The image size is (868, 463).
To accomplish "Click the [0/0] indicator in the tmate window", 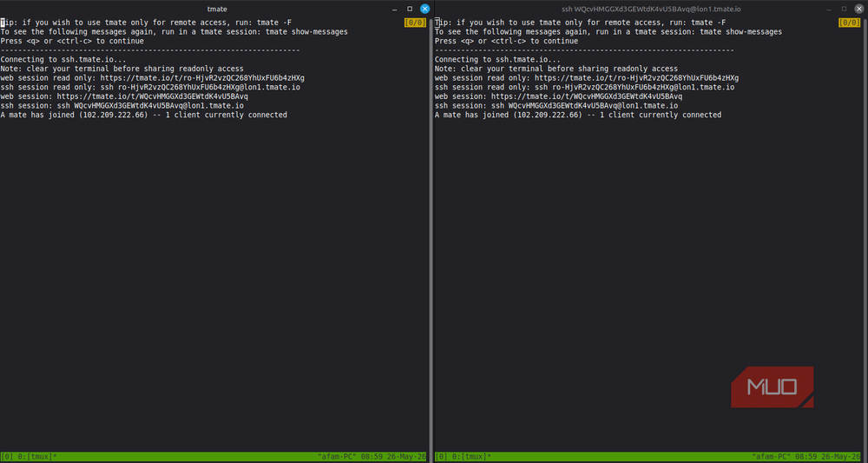I will [x=415, y=23].
